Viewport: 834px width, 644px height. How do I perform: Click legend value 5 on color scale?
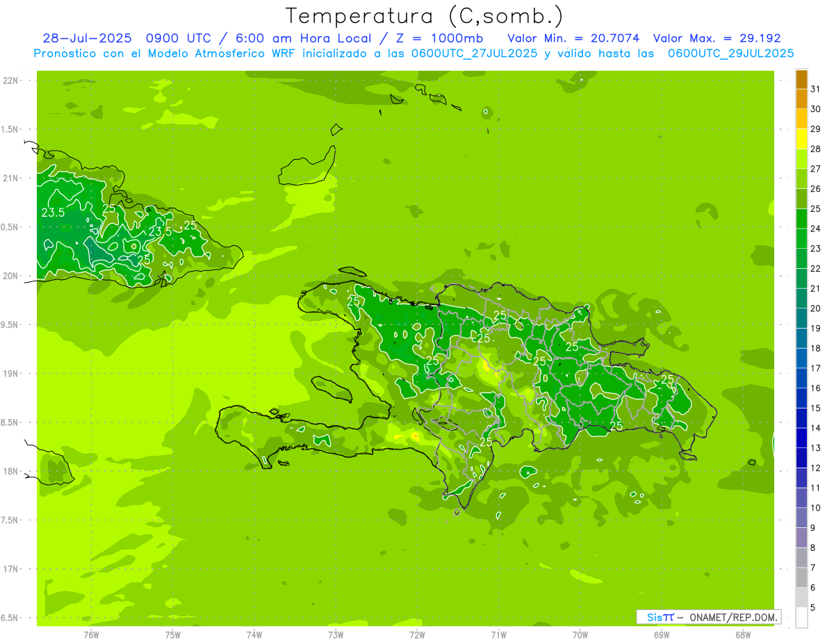(813, 608)
